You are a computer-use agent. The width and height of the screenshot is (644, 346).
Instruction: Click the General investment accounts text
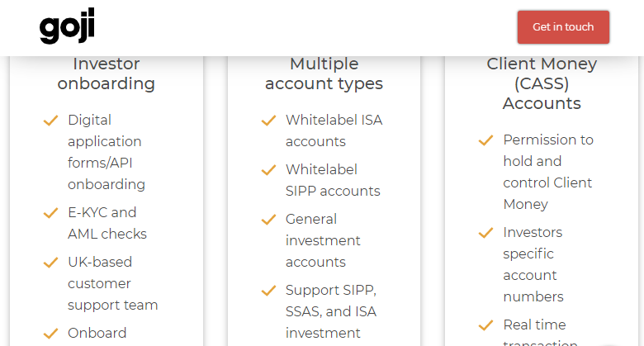(x=323, y=240)
